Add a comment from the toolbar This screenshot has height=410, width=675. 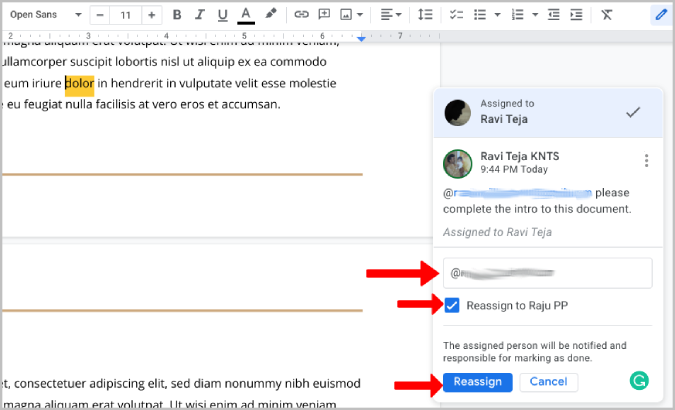pyautogui.click(x=324, y=15)
